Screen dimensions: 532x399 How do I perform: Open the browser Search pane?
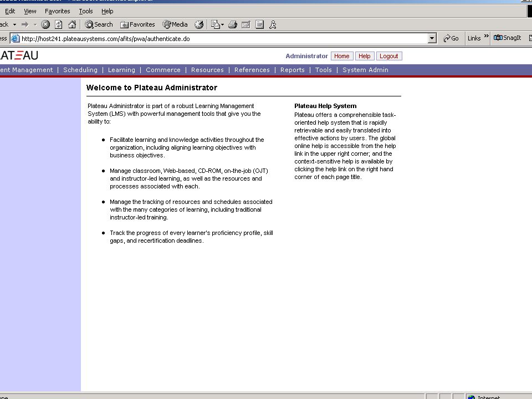coord(99,24)
